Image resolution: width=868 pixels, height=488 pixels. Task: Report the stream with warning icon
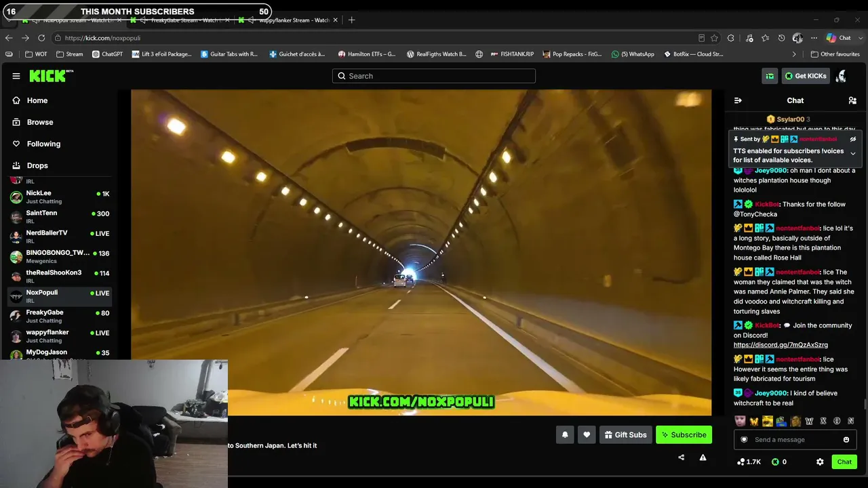point(703,457)
